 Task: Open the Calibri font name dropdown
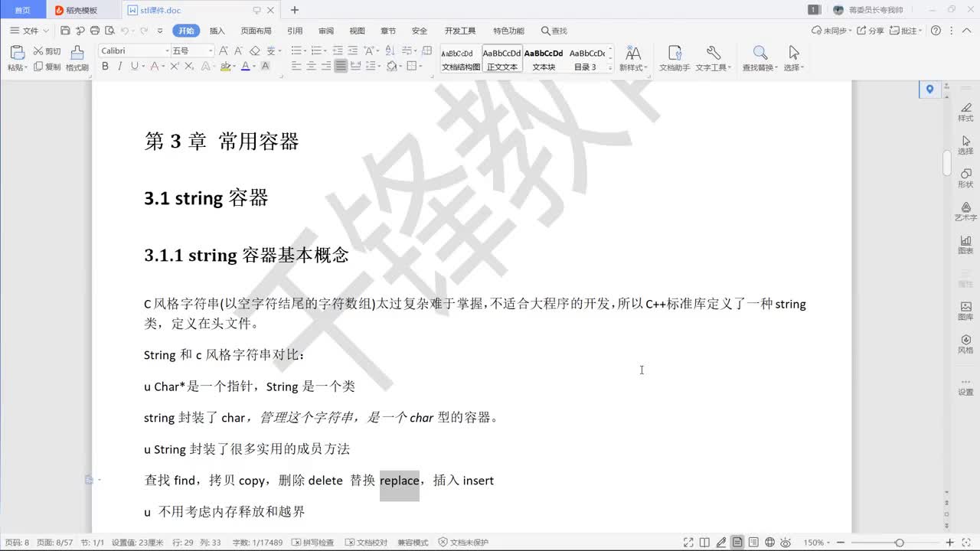(168, 51)
